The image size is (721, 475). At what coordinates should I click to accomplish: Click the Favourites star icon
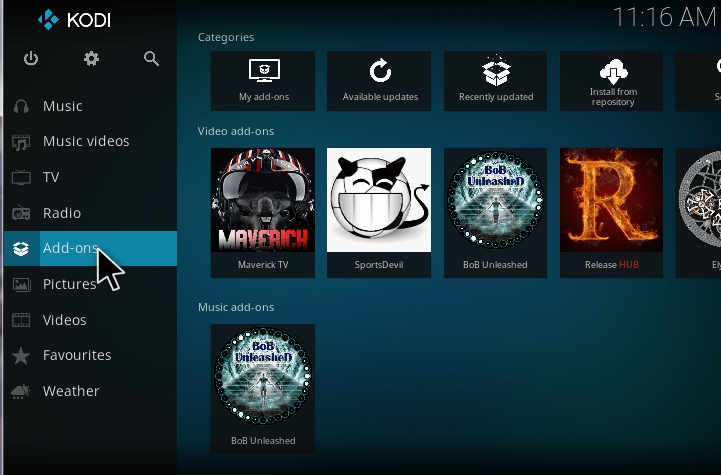(21, 355)
